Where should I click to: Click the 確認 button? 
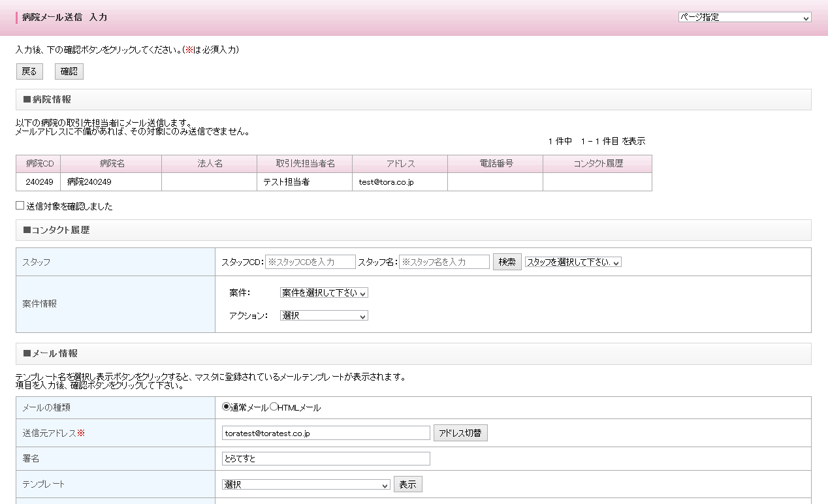[69, 71]
